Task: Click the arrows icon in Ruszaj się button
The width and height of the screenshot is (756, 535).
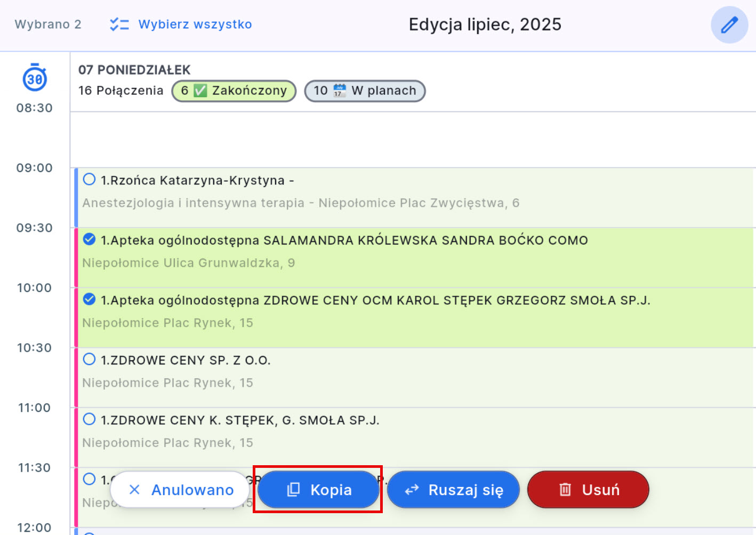Action: 412,490
